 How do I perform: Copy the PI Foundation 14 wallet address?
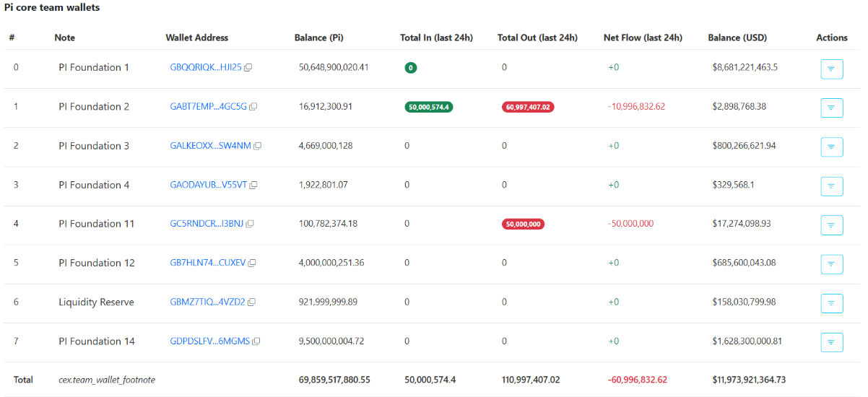click(256, 341)
